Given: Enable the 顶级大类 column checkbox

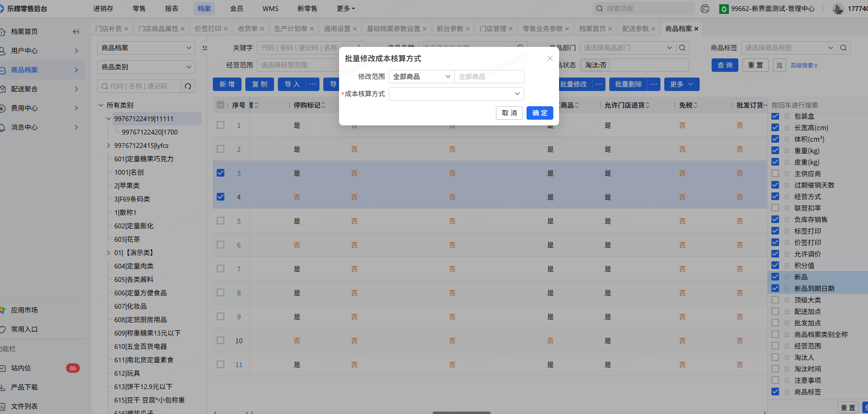Looking at the screenshot, I should point(775,300).
